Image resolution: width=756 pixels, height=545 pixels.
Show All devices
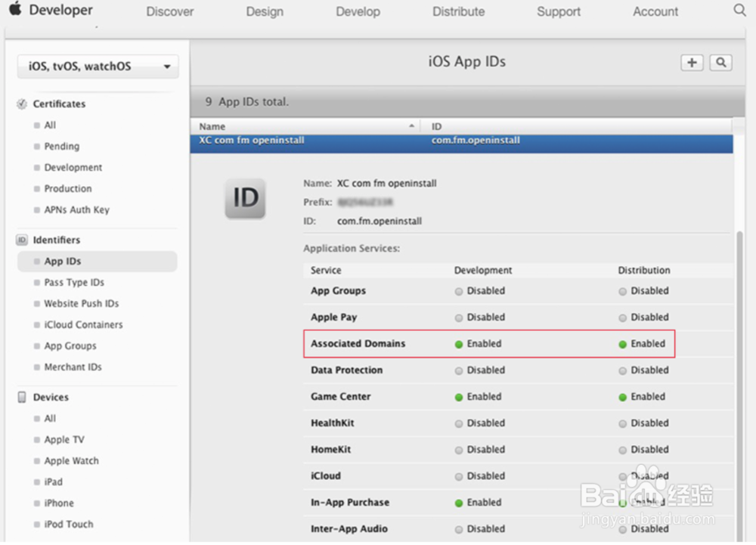(50, 418)
